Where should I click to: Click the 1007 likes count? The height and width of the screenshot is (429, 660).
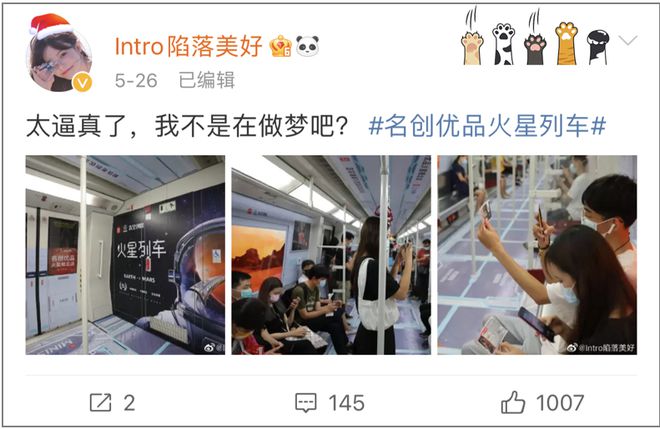(560, 403)
